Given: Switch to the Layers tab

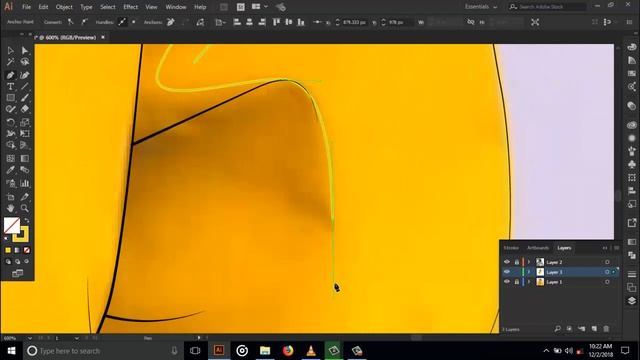Looking at the screenshot, I should coord(564,248).
